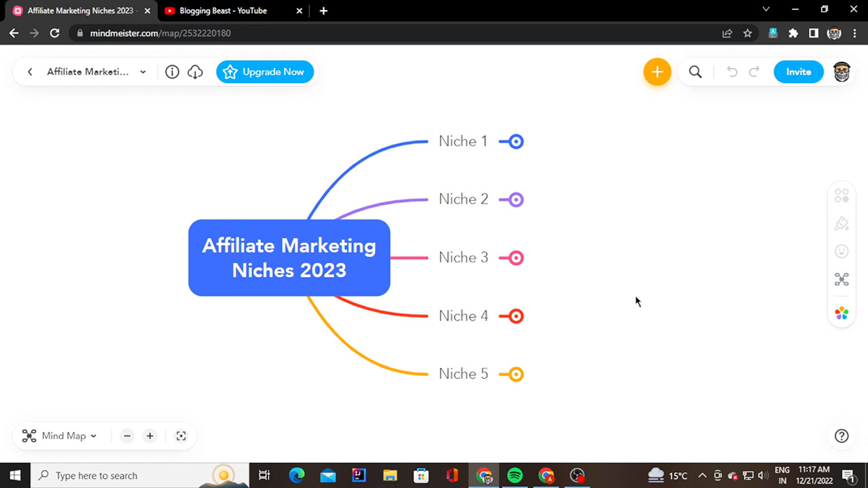
Task: Select the Affiliate Marketing Niches 2023 root node
Action: pos(289,258)
